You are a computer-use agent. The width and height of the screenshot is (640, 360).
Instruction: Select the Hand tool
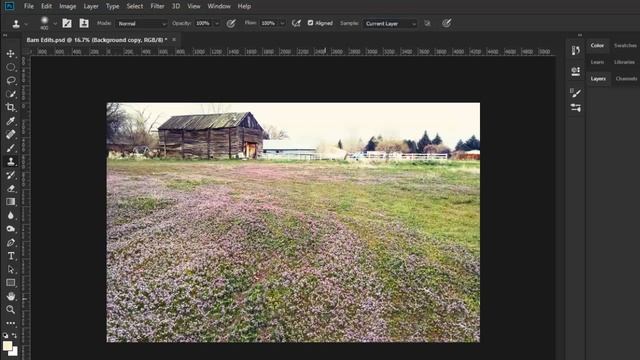(11, 296)
